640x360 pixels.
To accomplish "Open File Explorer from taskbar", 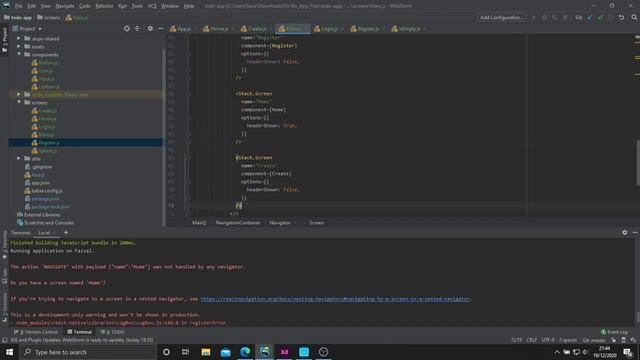I will [206, 352].
